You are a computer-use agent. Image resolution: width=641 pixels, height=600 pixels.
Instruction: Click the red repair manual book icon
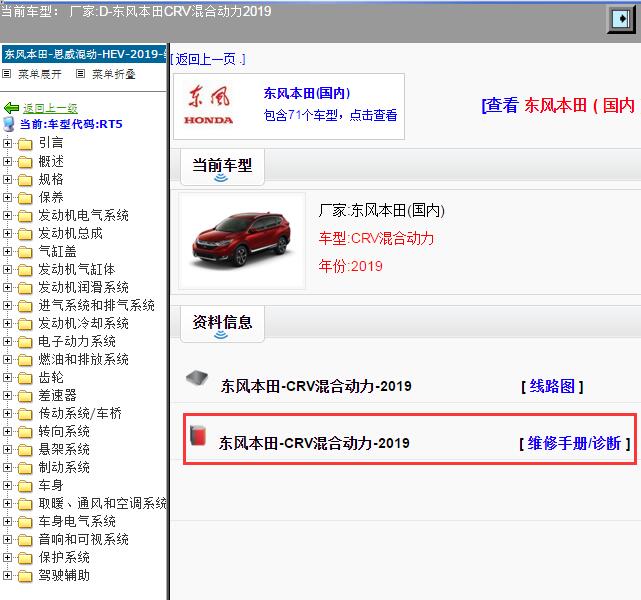[198, 435]
